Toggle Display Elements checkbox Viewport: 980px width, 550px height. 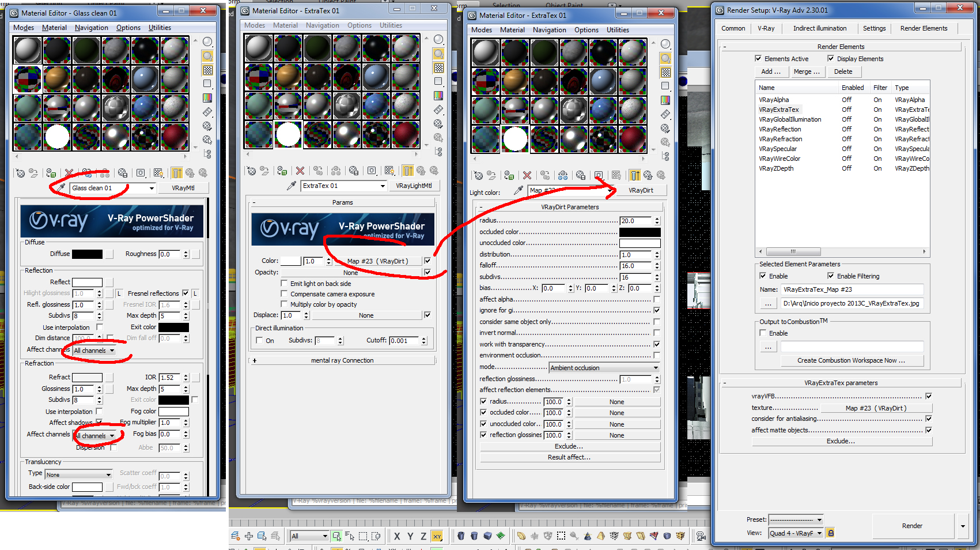coord(831,58)
